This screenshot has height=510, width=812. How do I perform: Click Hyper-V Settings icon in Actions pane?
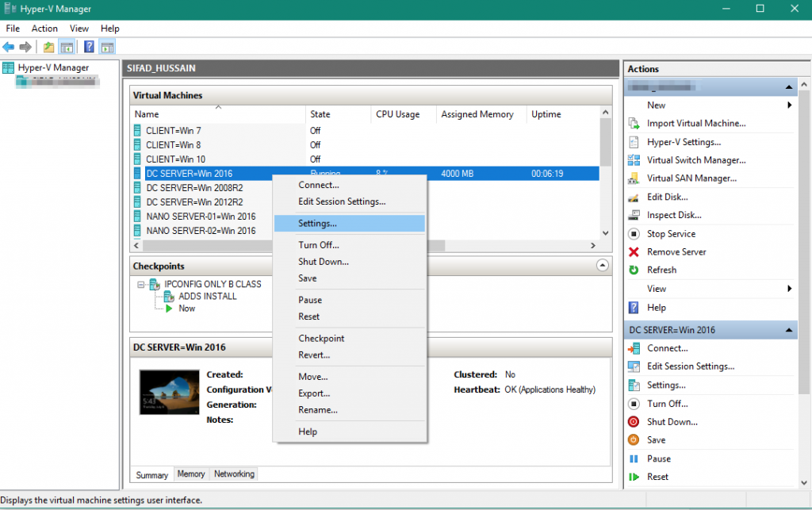pos(634,142)
